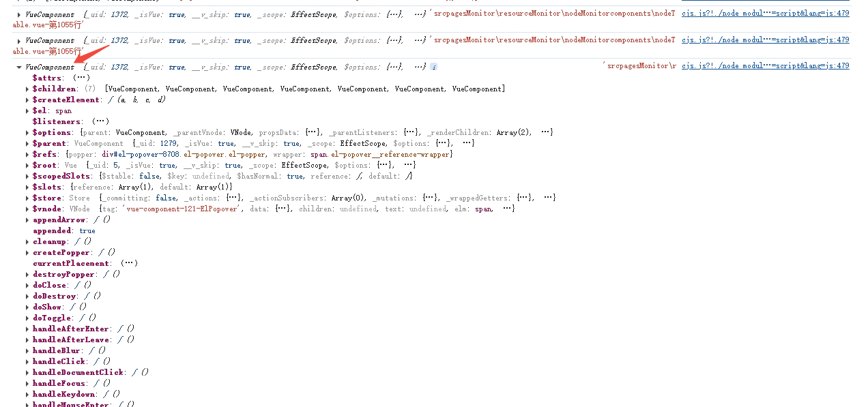Expand the handleAfterEnter function
This screenshot has width=868, height=407.
[27, 329]
